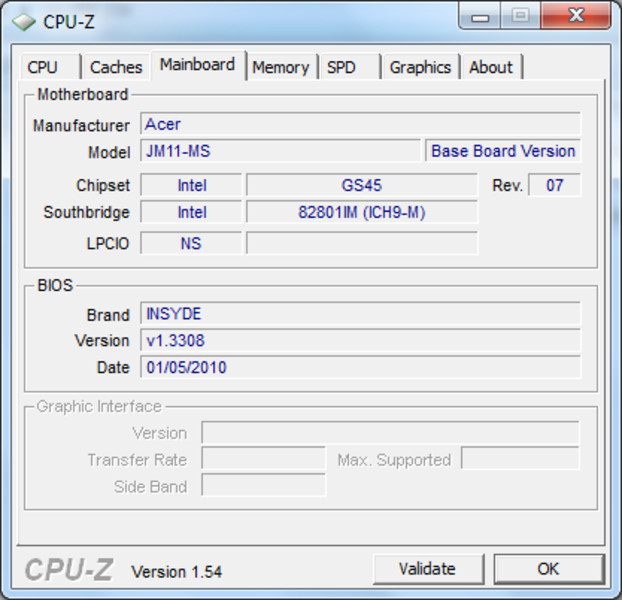This screenshot has width=622, height=600.
Task: Click the 82801IM (ICH9-M) southbridge field
Action: pos(362,212)
